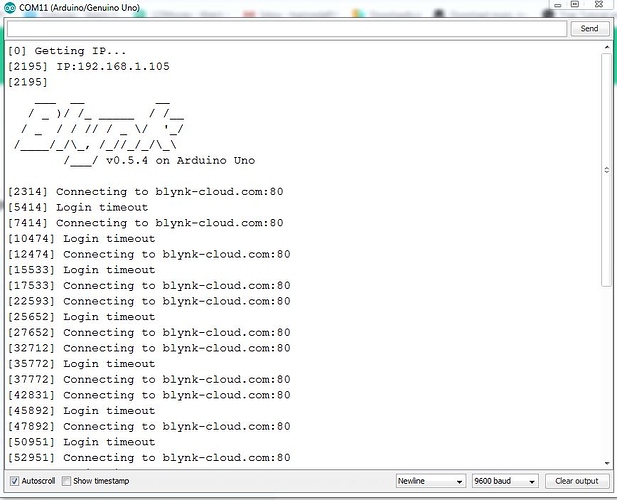The height and width of the screenshot is (500, 617).
Task: Click the '[7414] Connecting to blynk-cloud.com:80' line
Action: pos(146,223)
